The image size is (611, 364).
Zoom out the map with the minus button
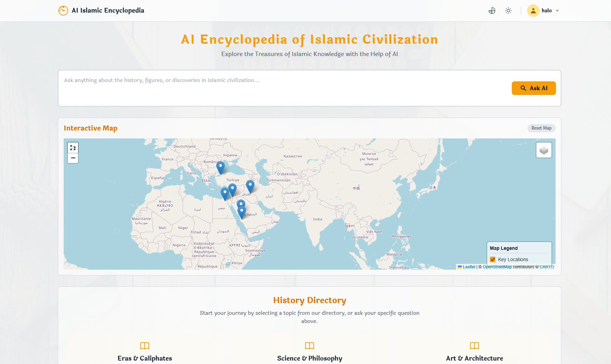(x=73, y=158)
